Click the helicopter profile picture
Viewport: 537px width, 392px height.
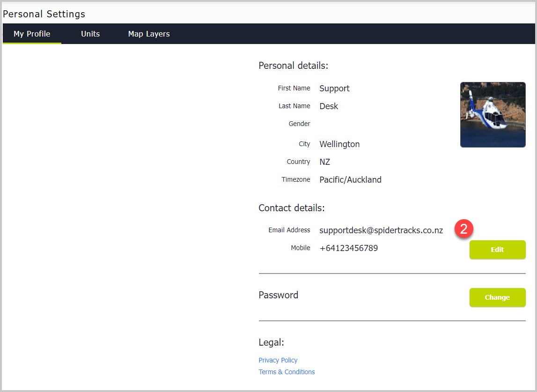[493, 115]
